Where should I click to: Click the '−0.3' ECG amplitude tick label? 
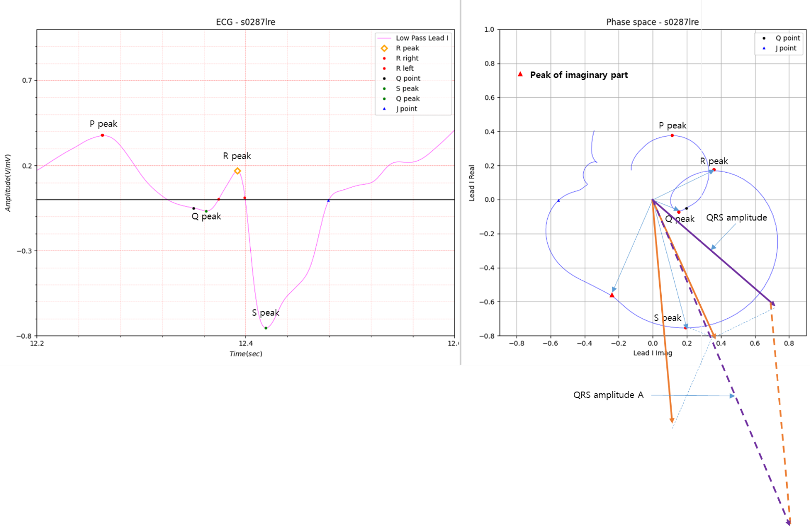tap(24, 251)
